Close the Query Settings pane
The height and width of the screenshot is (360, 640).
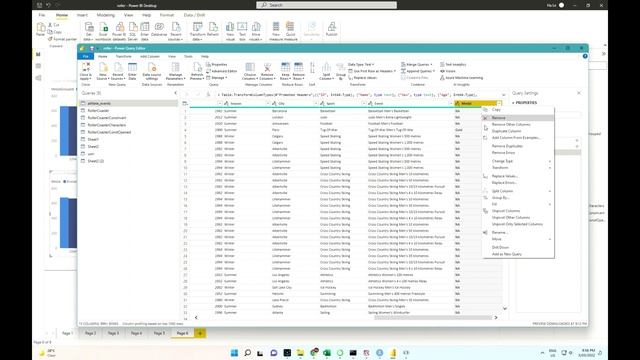[x=579, y=93]
